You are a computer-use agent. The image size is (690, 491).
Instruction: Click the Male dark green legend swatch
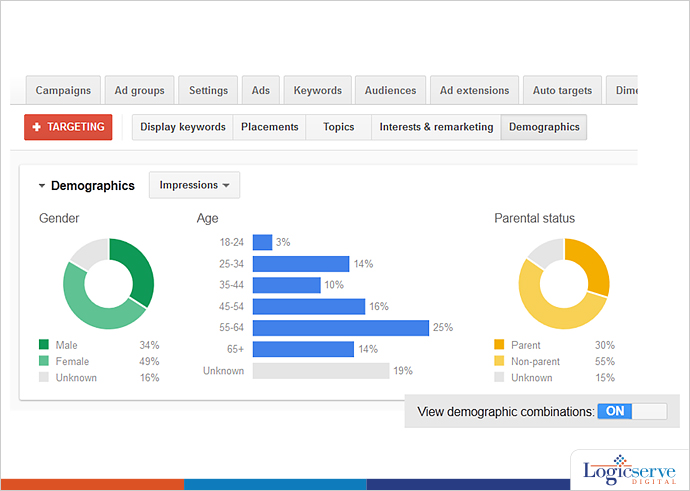pos(44,345)
